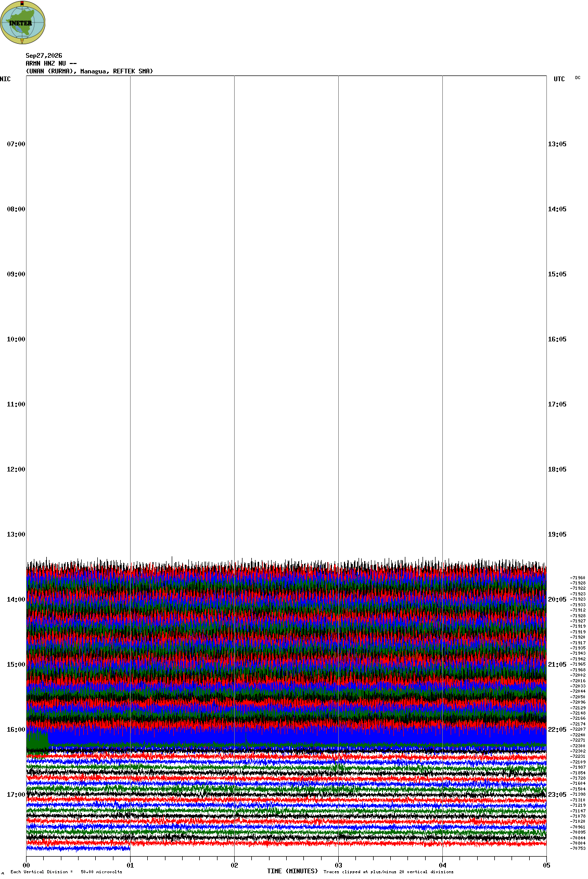Viewport: 588px width, 879px height.
Task: Click the -71960 DC offset value
Action: point(578,578)
